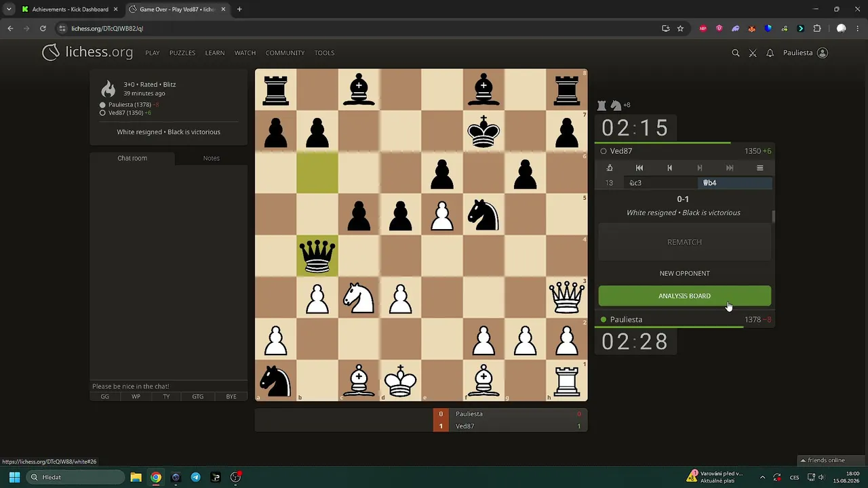Open the LEARN menu

click(215, 53)
